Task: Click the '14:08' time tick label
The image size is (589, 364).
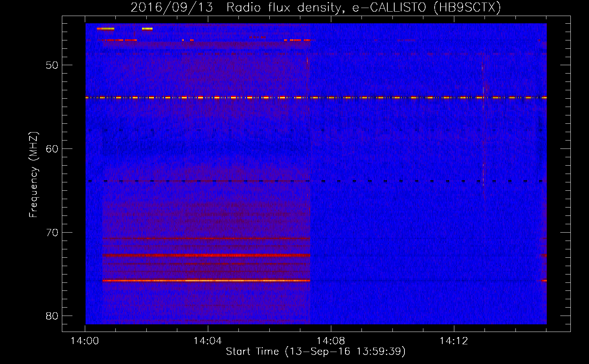Action: pyautogui.click(x=331, y=341)
